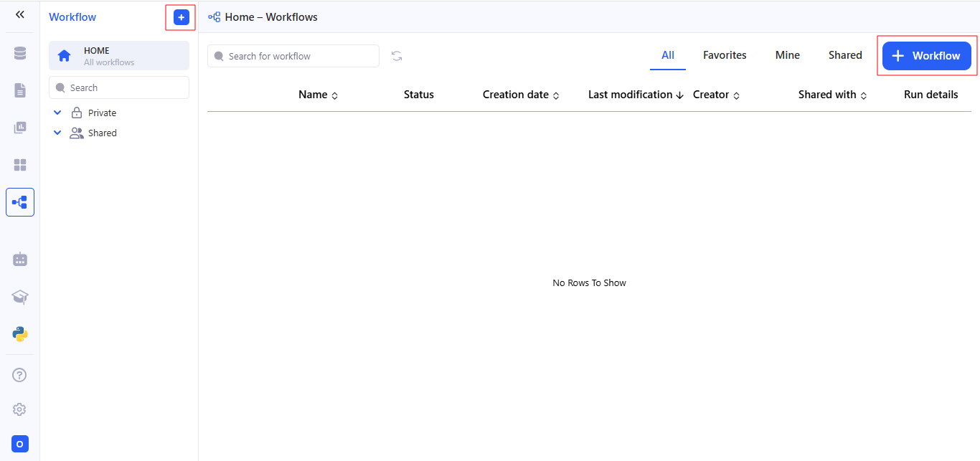Image resolution: width=980 pixels, height=461 pixels.
Task: Open the robot assistant icon in sidebar
Action: [20, 260]
